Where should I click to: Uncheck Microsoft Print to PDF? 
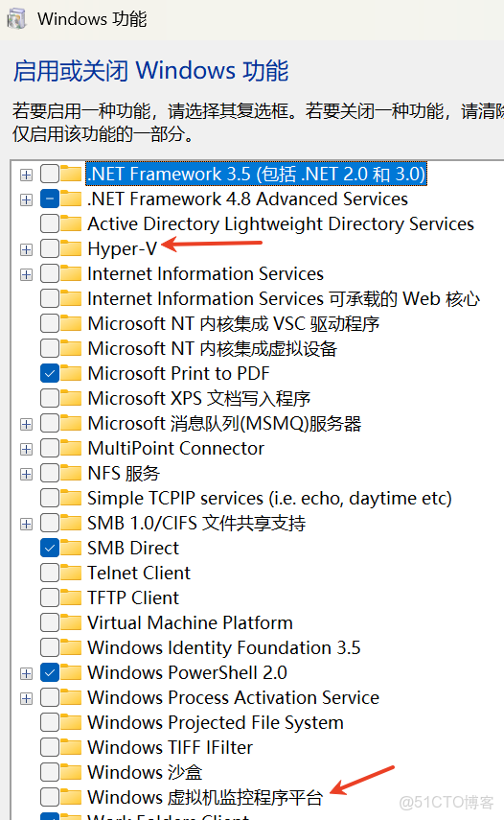(50, 373)
